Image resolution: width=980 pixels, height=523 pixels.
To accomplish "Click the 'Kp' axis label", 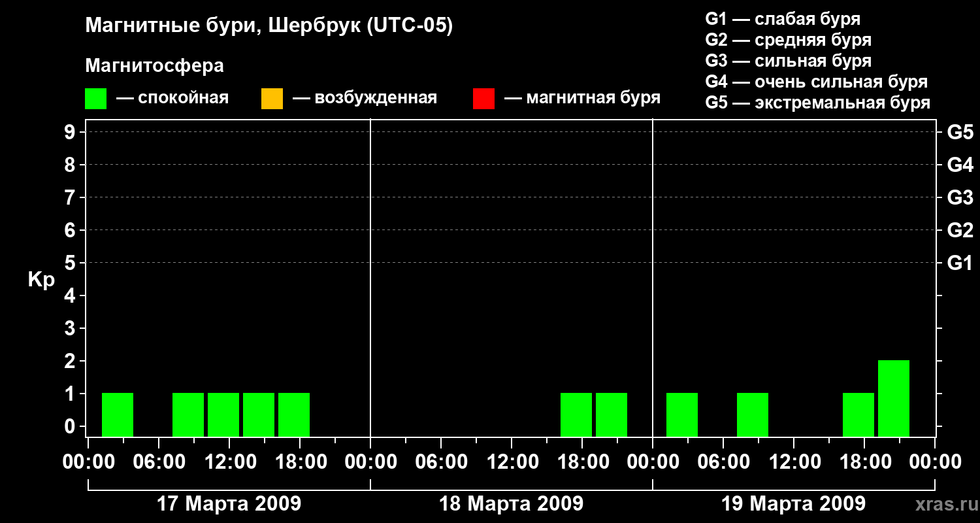I will point(41,280).
